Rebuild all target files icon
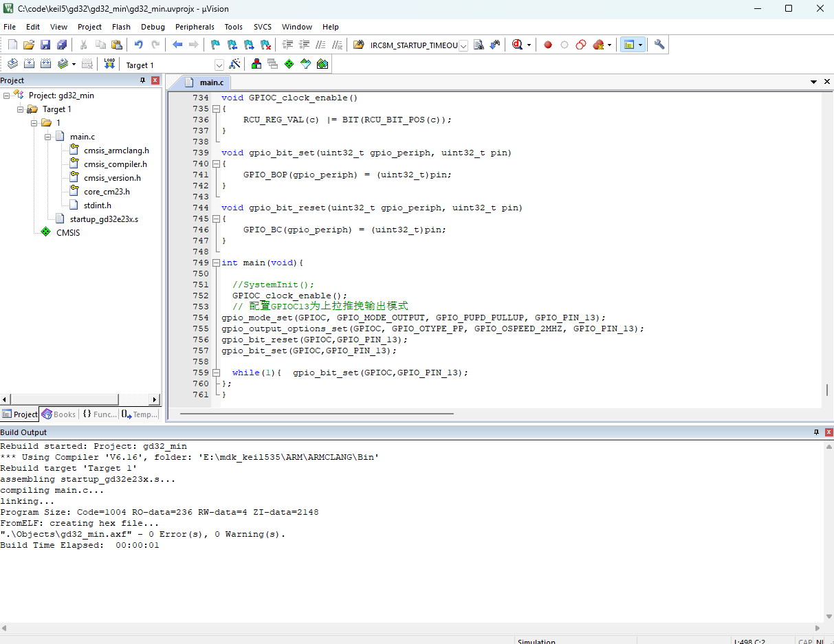834x644 pixels. (45, 64)
